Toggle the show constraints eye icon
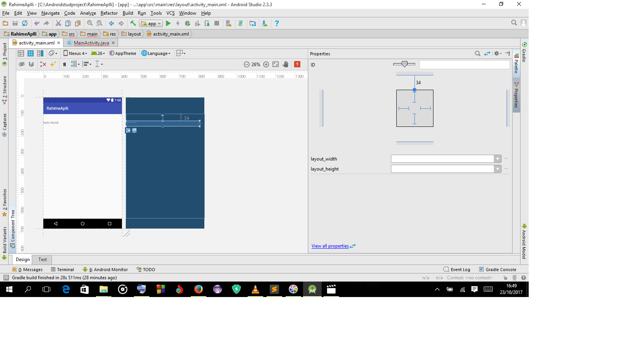644x362 pixels. (22, 64)
